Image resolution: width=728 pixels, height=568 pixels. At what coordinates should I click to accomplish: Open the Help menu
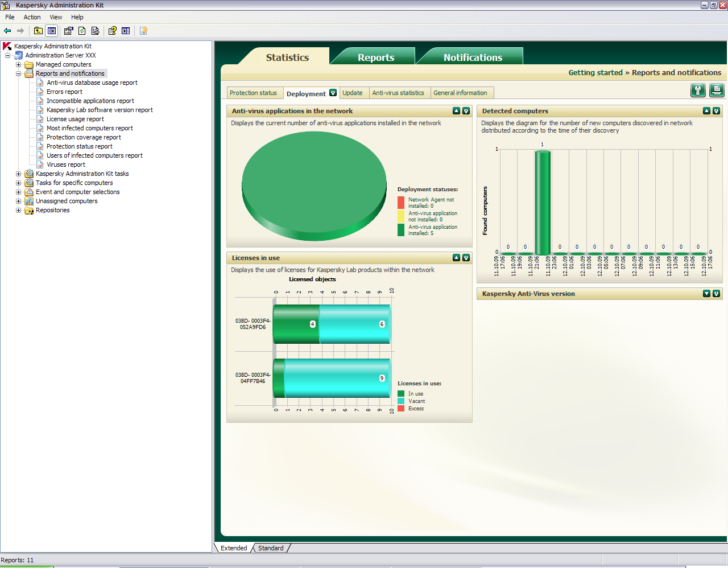coord(77,17)
